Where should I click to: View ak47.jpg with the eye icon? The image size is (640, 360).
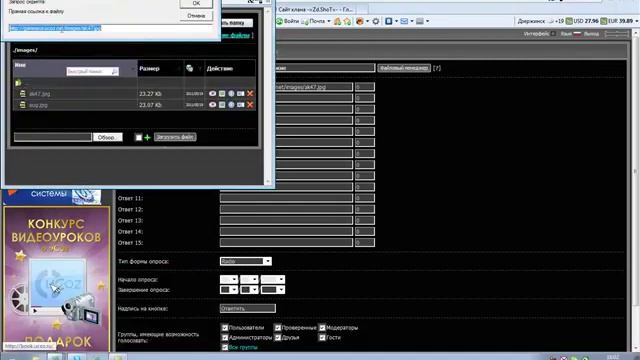212,93
